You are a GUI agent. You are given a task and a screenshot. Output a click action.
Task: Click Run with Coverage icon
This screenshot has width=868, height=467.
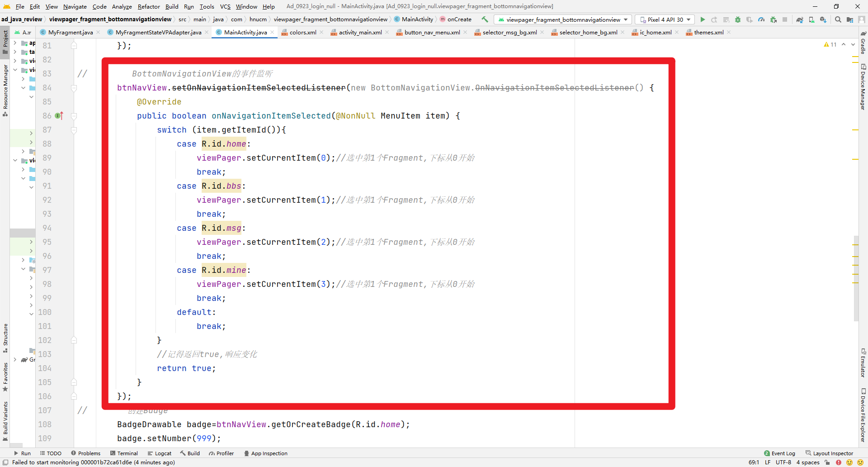[750, 19]
